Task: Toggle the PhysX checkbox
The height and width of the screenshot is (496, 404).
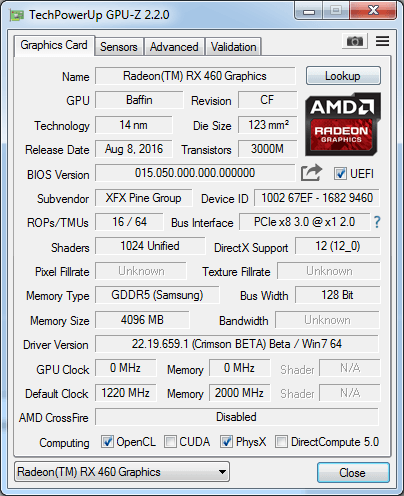Action: [x=226, y=442]
